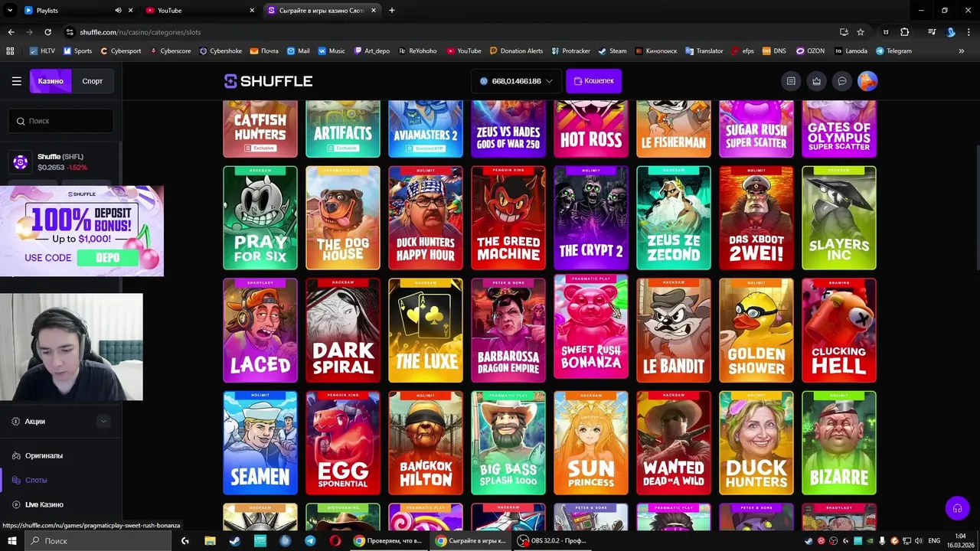Expand the Акции sidebar section
The width and height of the screenshot is (980, 551).
click(103, 422)
